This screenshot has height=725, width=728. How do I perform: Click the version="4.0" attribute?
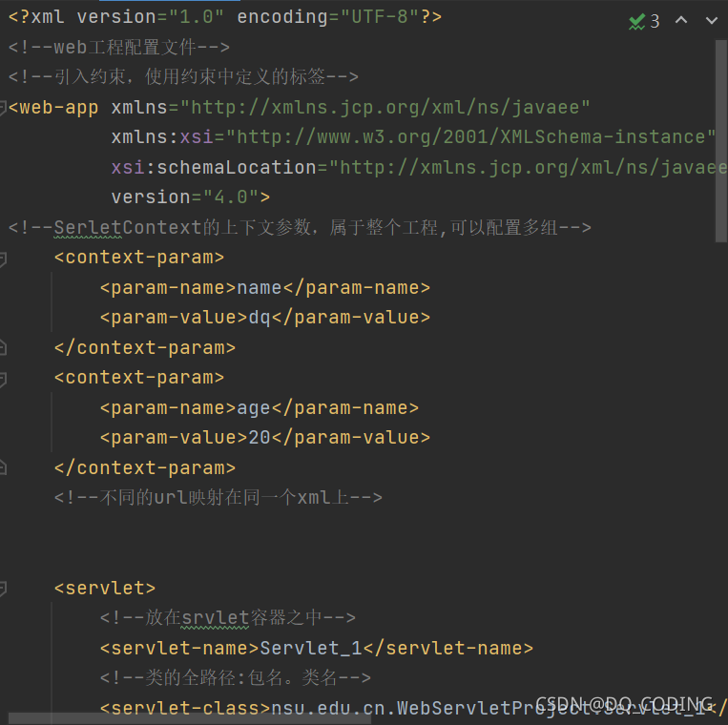click(185, 197)
